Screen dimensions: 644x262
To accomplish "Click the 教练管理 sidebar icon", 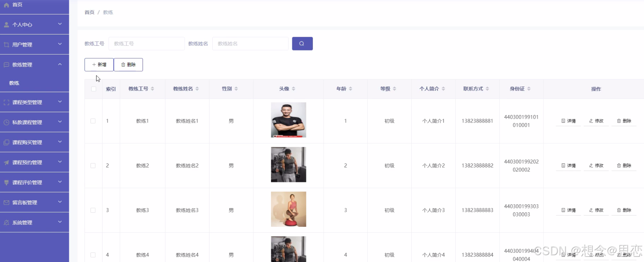I will 6,65.
